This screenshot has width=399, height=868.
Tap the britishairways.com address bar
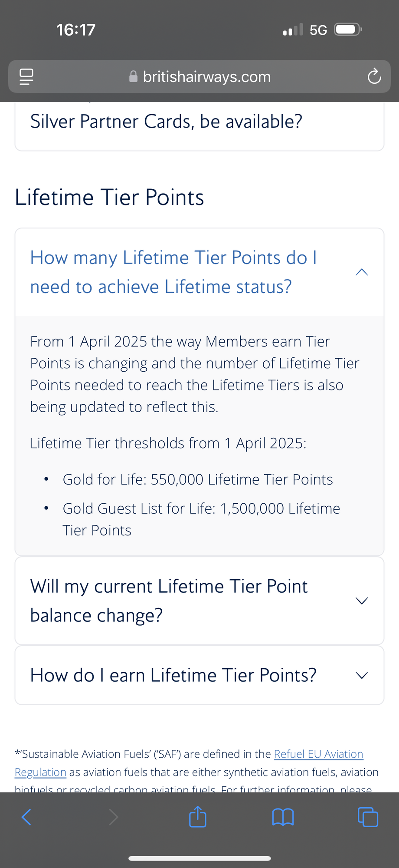coord(206,77)
